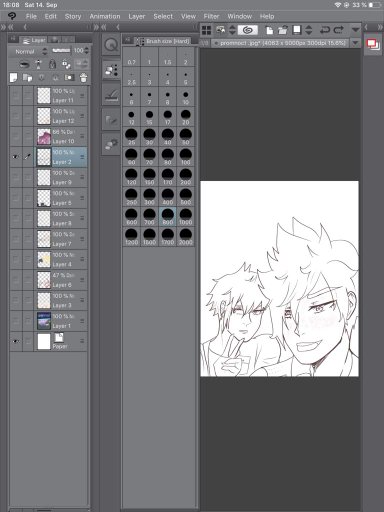The height and width of the screenshot is (512, 384).
Task: Toggle Paper layer visibility eye
Action: pos(16,341)
